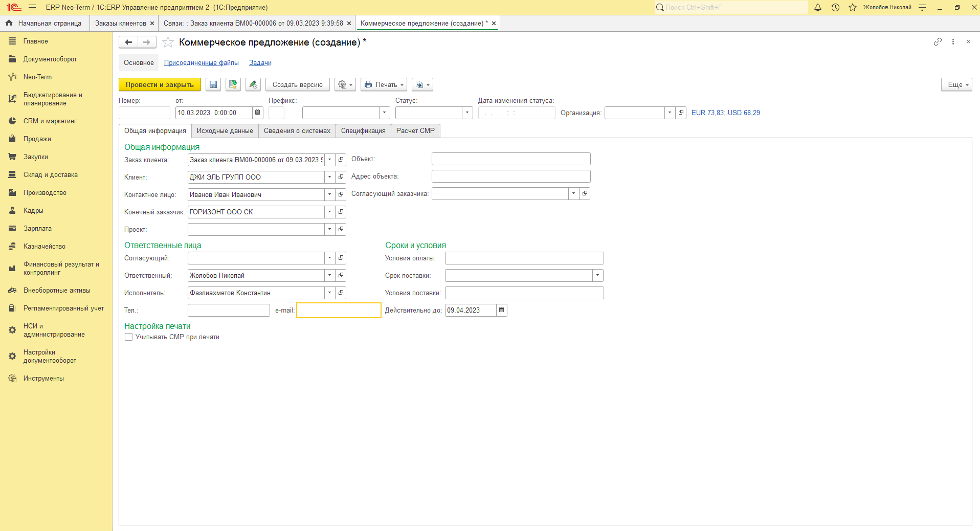
Task: Click the EUR and USD exchange rates link
Action: (x=726, y=113)
